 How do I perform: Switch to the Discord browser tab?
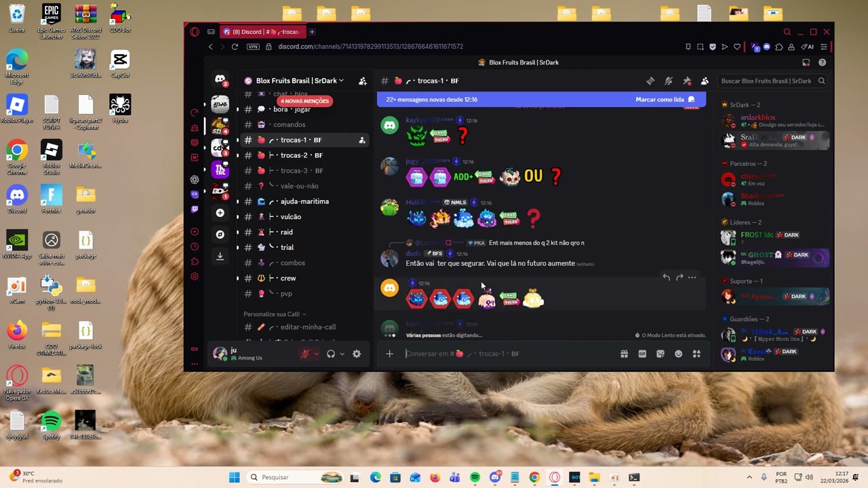[262, 32]
